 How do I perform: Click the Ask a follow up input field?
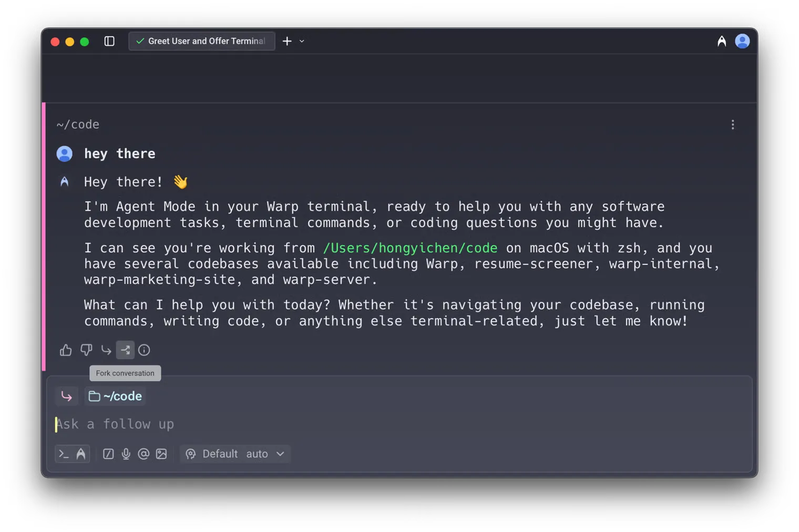click(210, 424)
